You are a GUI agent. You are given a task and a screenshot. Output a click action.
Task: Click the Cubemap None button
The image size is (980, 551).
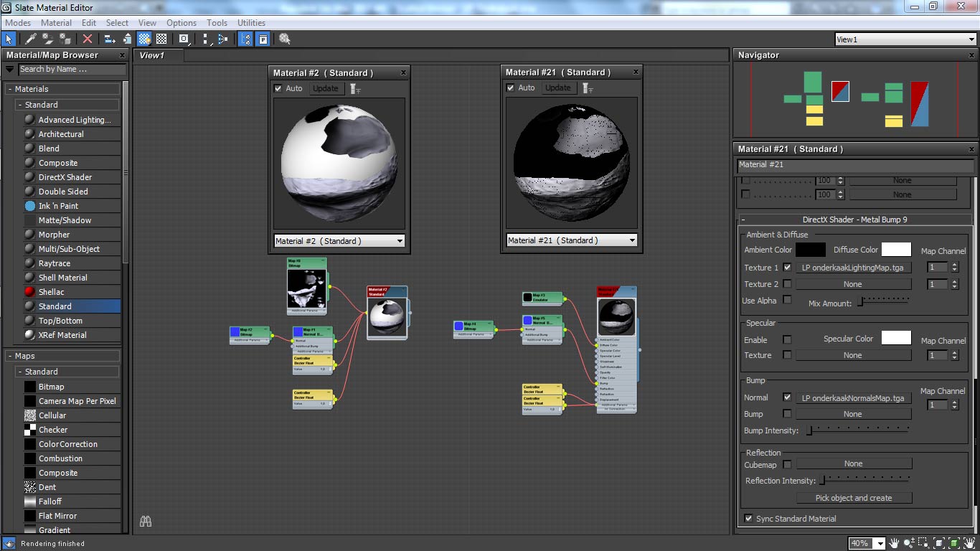[x=854, y=463]
